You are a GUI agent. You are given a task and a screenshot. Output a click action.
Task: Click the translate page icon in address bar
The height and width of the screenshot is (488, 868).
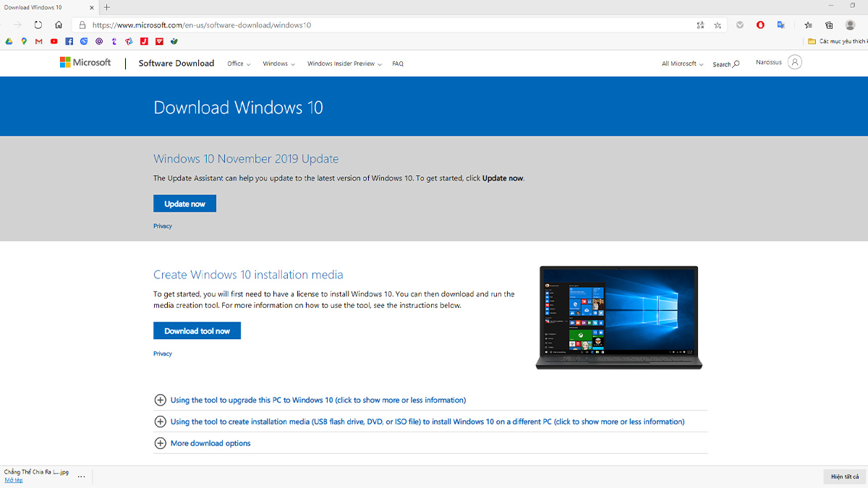(x=700, y=25)
